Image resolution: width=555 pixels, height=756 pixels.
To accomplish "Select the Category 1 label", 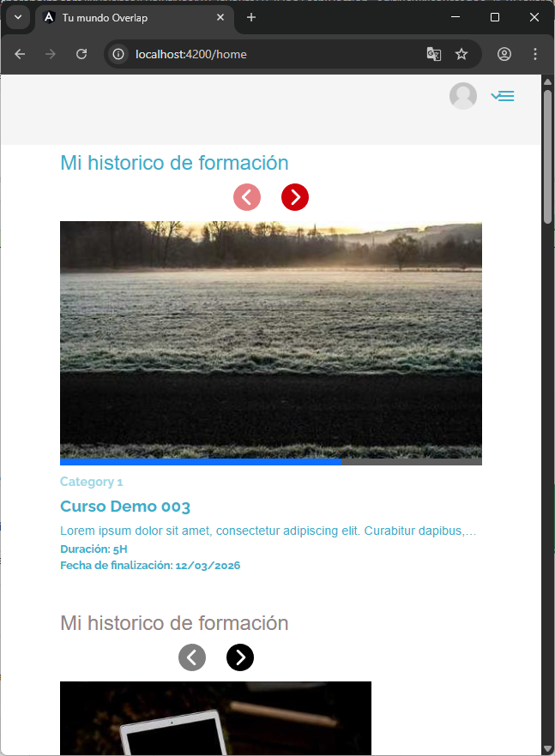I will click(91, 482).
